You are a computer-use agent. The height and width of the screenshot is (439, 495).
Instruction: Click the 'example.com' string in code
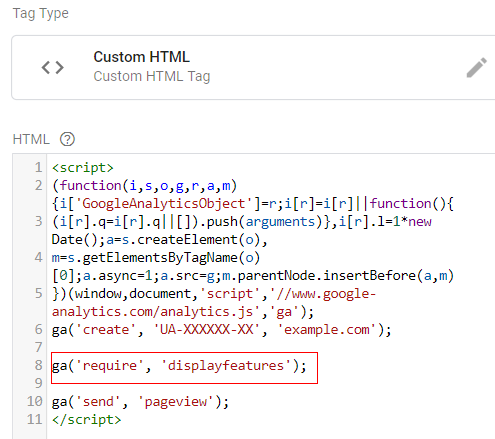click(327, 330)
